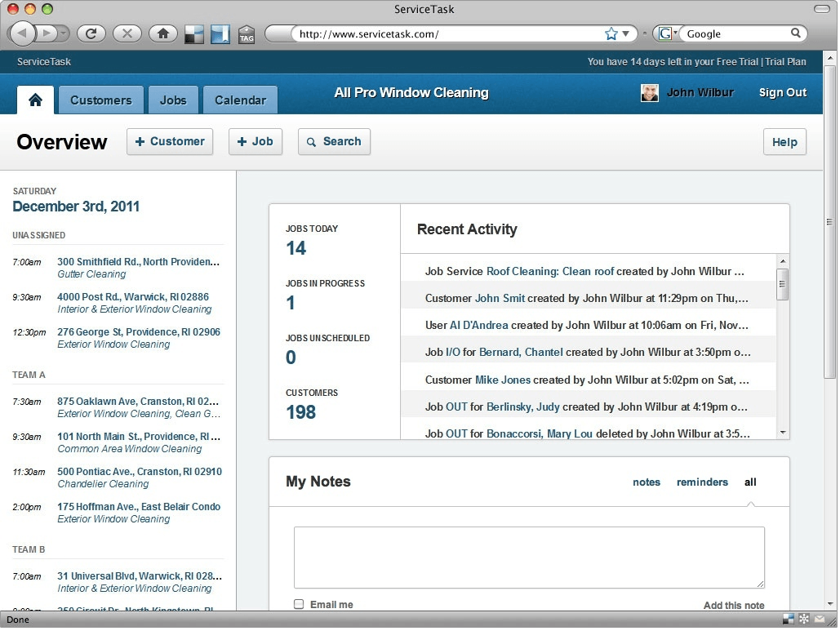
Task: Open the Calendar tab
Action: 240,100
